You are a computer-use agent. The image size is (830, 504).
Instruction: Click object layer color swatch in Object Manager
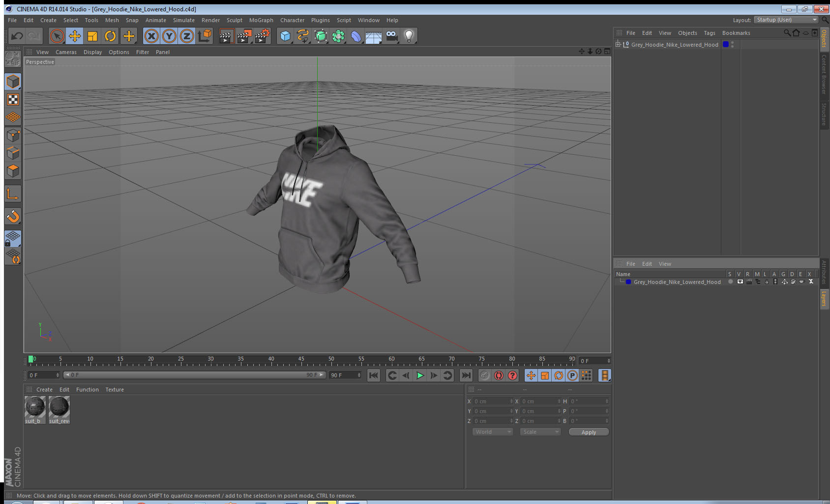click(725, 44)
